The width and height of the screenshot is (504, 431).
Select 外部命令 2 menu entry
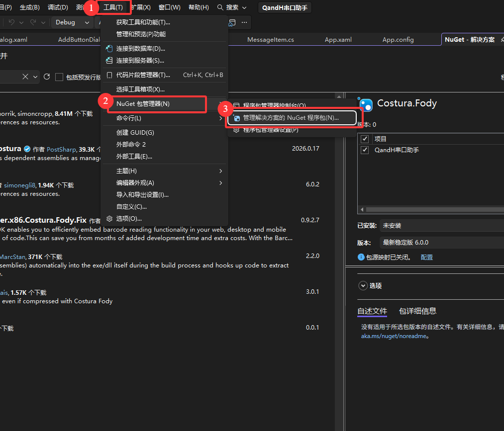point(164,145)
